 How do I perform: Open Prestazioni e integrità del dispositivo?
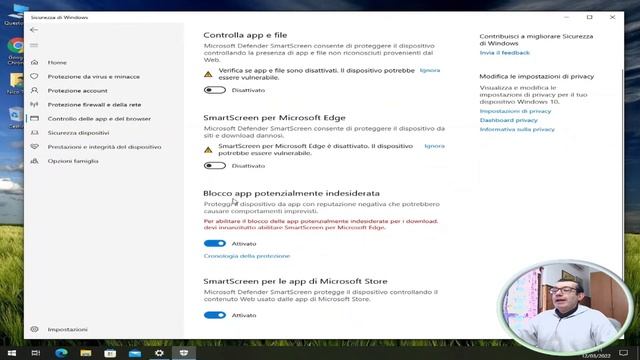(104, 147)
